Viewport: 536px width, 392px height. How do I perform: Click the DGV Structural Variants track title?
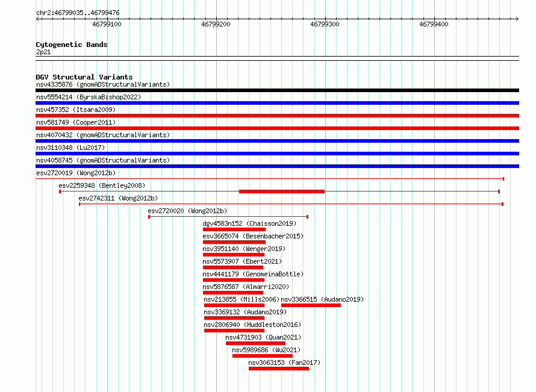pos(84,77)
